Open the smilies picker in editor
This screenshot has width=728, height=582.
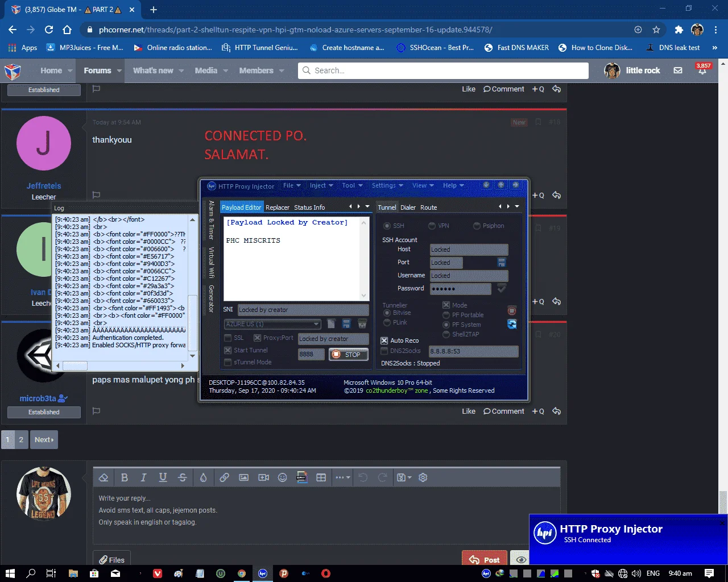tap(282, 477)
